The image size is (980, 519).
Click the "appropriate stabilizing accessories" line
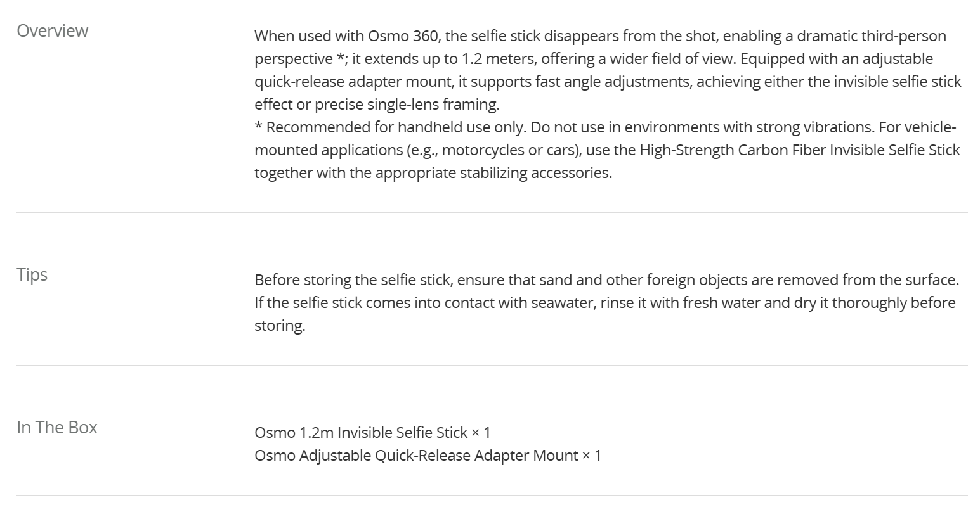click(433, 173)
